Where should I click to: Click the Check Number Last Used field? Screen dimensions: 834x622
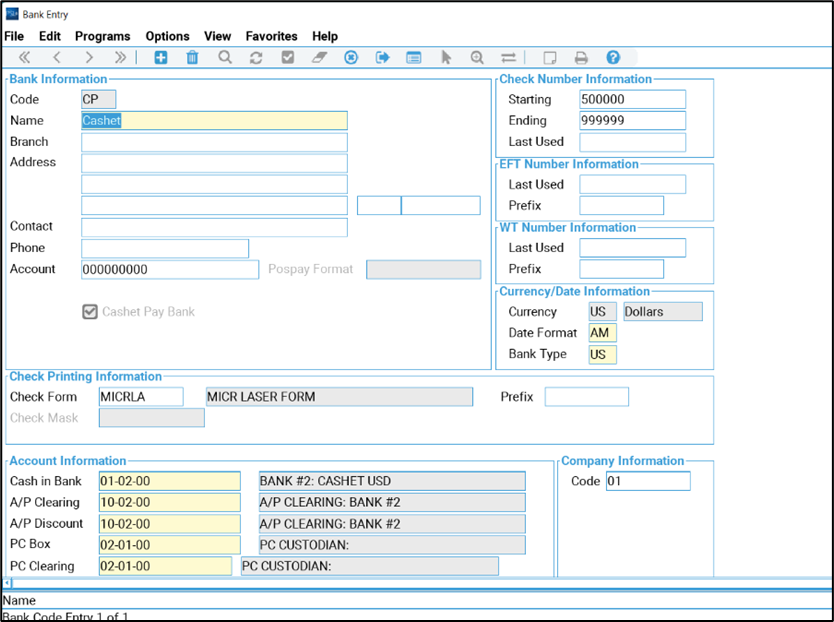click(x=632, y=142)
